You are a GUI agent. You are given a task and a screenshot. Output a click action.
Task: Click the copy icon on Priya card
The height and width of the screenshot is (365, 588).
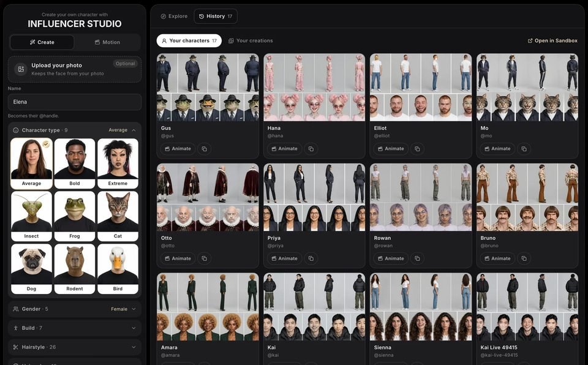[311, 258]
